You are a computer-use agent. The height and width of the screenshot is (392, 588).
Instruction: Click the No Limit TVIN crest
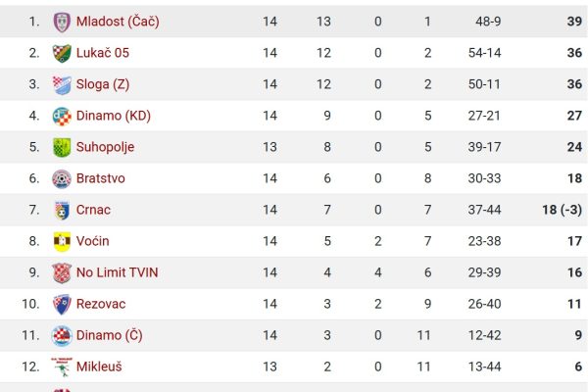point(62,273)
